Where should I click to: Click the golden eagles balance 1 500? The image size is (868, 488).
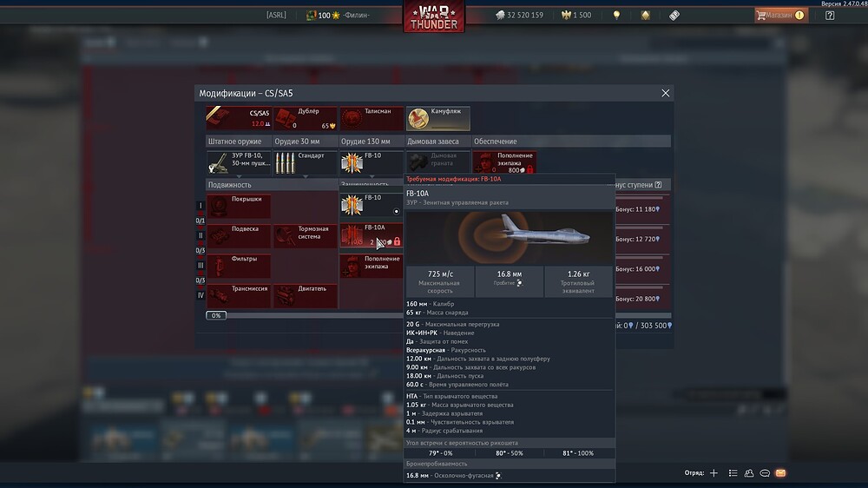[x=576, y=16]
